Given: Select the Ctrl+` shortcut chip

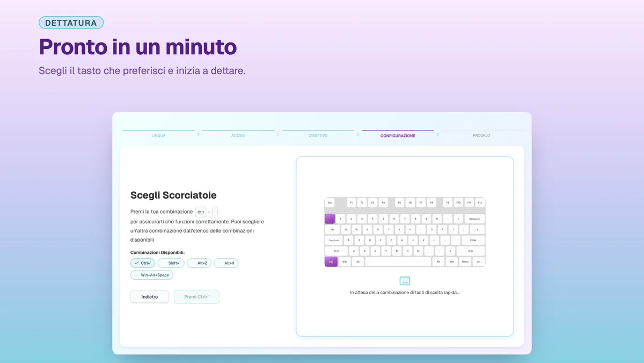Looking at the screenshot, I should point(143,263).
